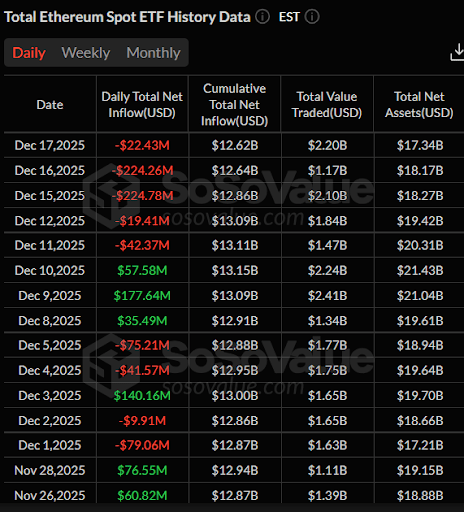This screenshot has width=464, height=512.
Task: Click the $21.43B net assets cell
Action: point(420,270)
